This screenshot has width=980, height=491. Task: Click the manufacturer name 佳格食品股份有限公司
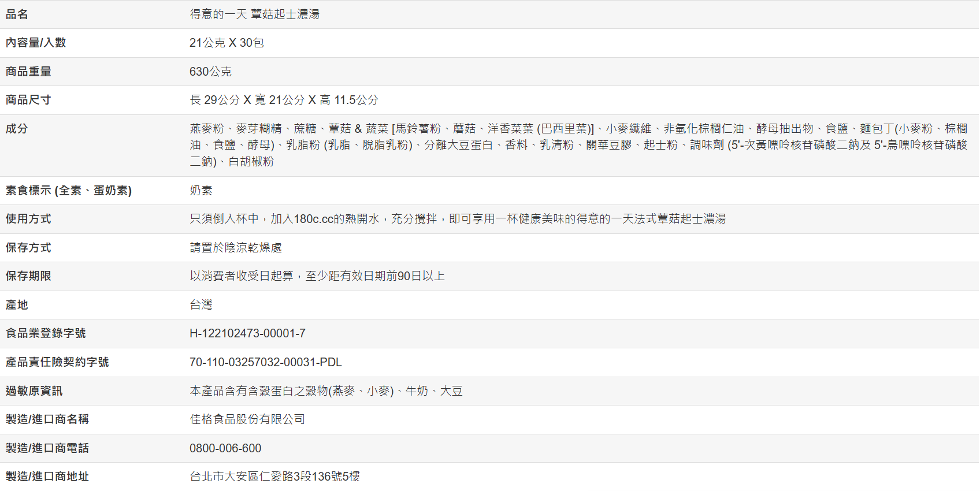(247, 419)
